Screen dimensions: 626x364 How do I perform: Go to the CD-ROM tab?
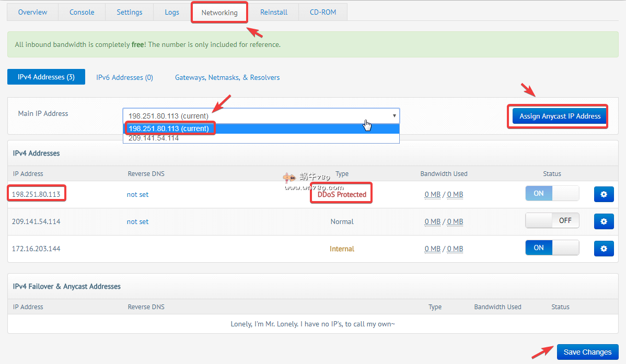[323, 12]
